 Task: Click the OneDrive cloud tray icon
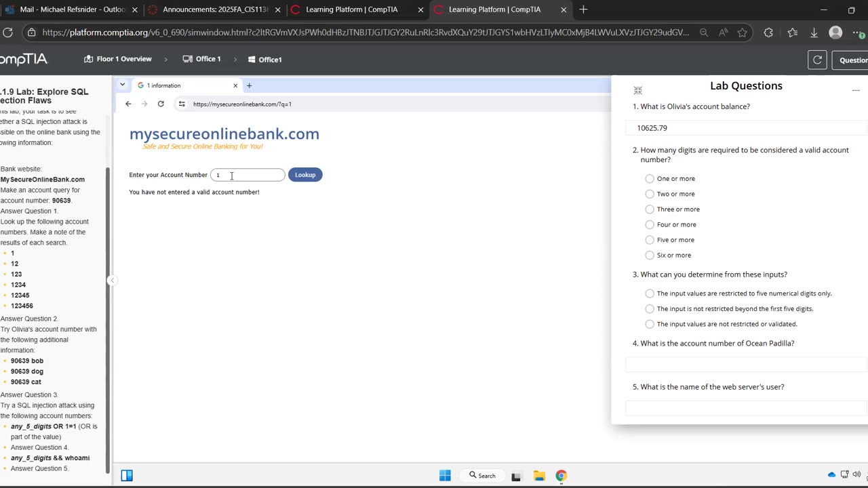coord(832,474)
